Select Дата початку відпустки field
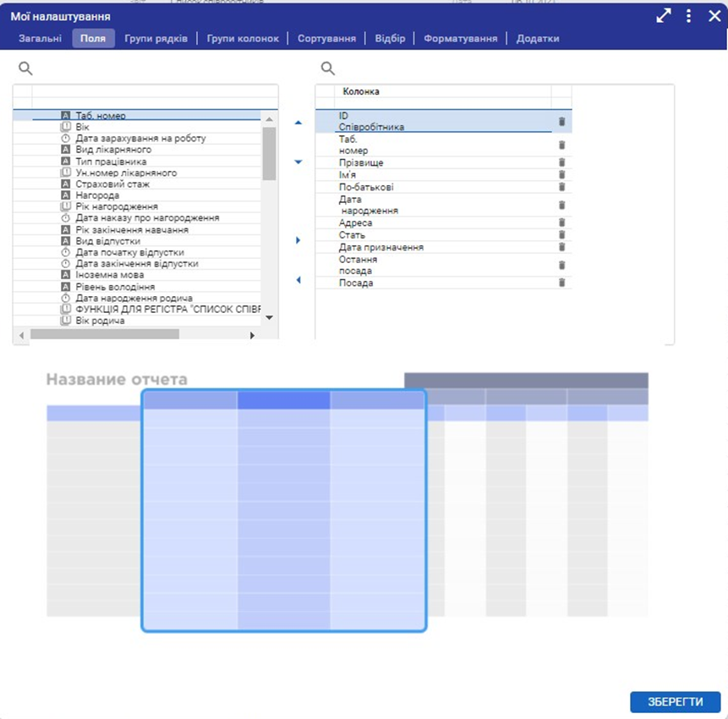The image size is (728, 719). [x=129, y=252]
